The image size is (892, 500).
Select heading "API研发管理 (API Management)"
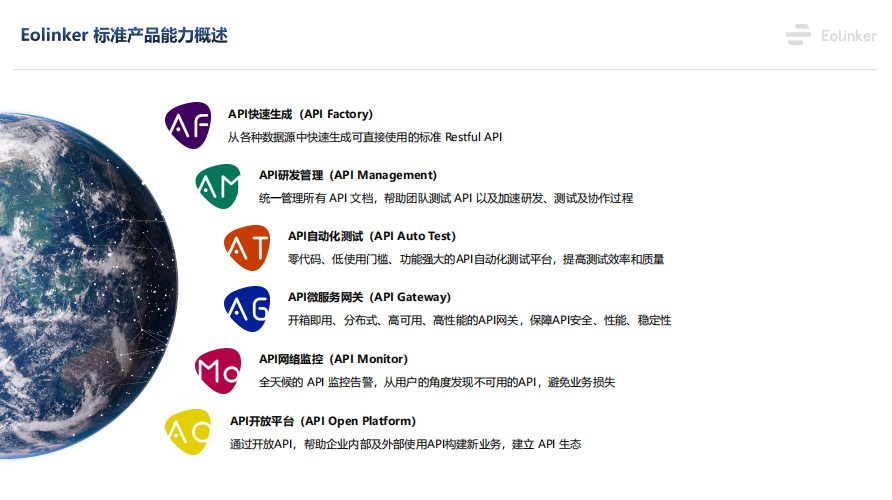click(348, 175)
